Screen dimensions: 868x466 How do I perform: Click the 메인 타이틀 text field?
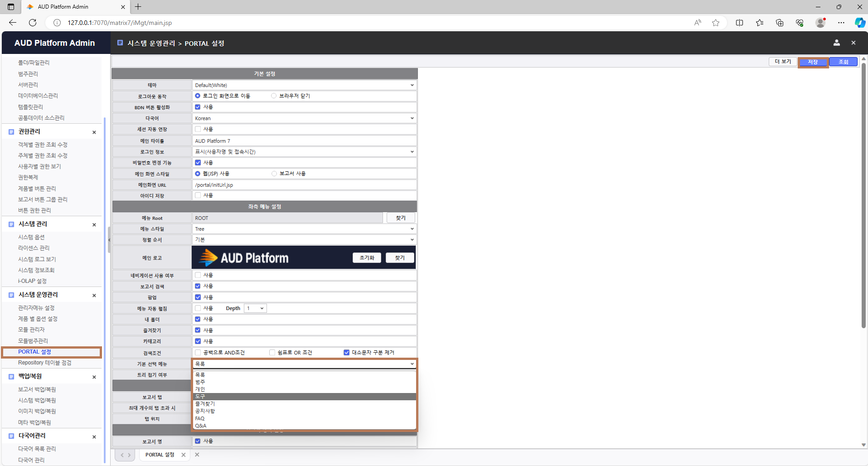(304, 141)
